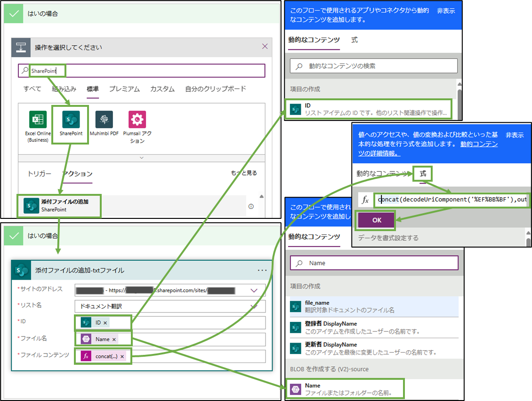Expand the サイトのアドレス dropdown

click(254, 290)
